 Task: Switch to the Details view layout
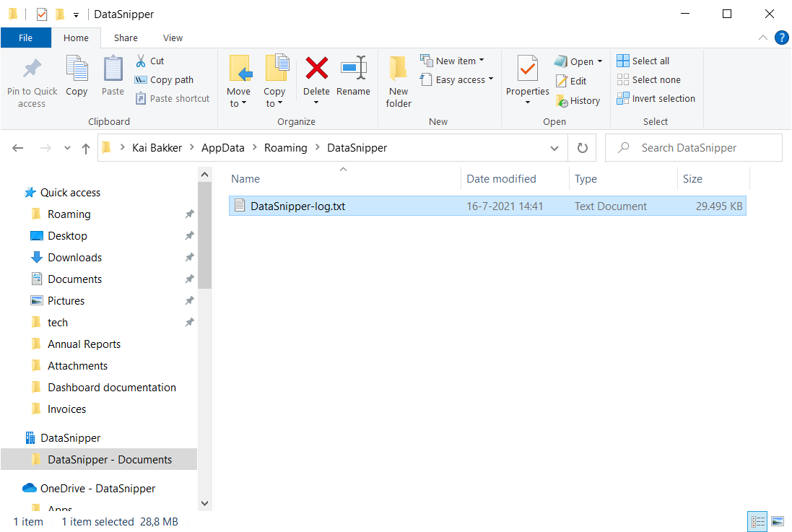[x=757, y=522]
